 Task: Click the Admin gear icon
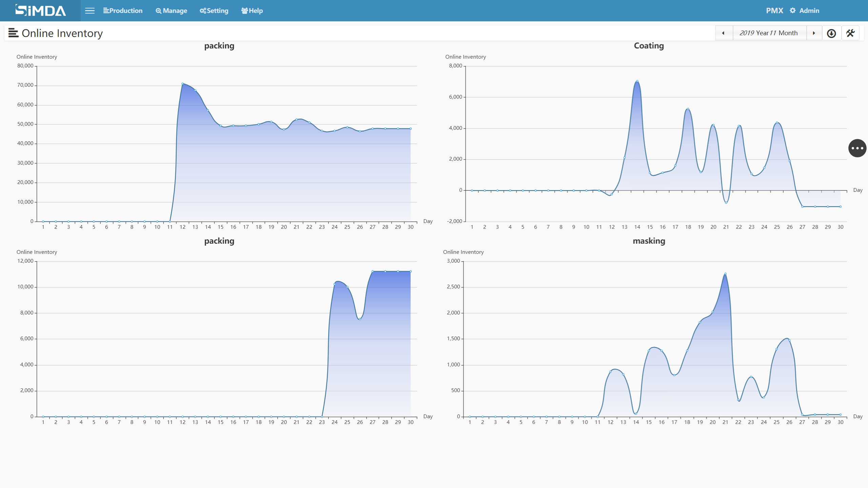pyautogui.click(x=792, y=11)
